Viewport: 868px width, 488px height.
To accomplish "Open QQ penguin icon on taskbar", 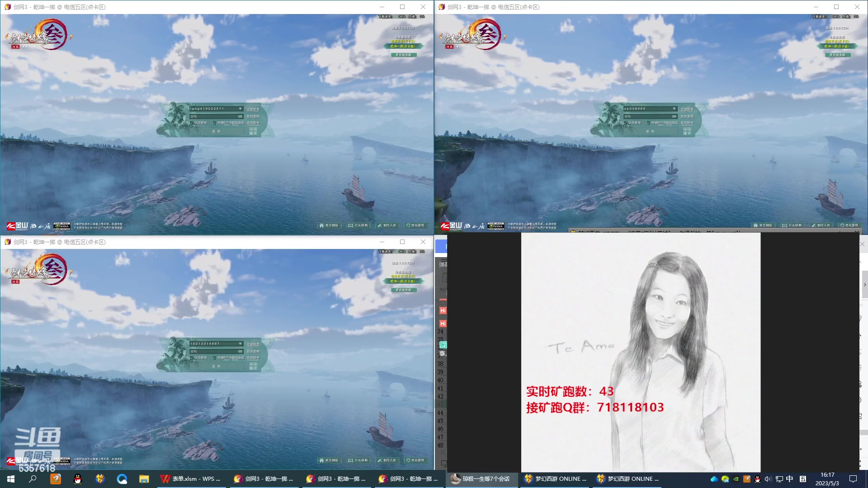I will coord(78,479).
